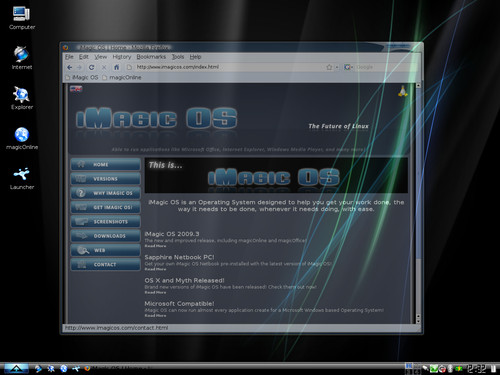
Task: Open the Tools menu
Action: click(x=178, y=57)
